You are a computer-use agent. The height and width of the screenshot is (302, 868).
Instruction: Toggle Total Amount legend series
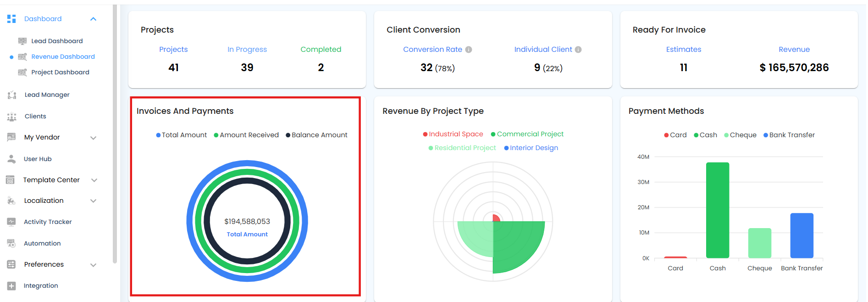(182, 135)
